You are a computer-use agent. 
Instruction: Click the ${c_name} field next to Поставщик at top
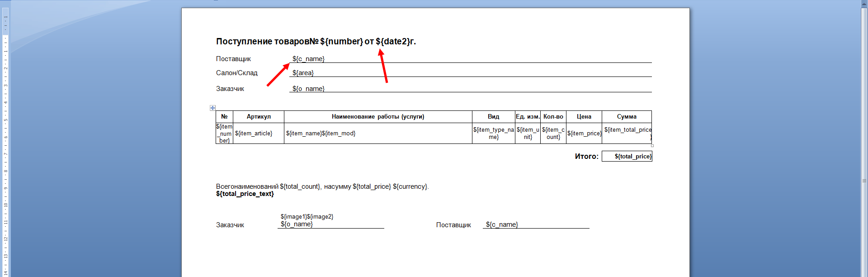308,59
